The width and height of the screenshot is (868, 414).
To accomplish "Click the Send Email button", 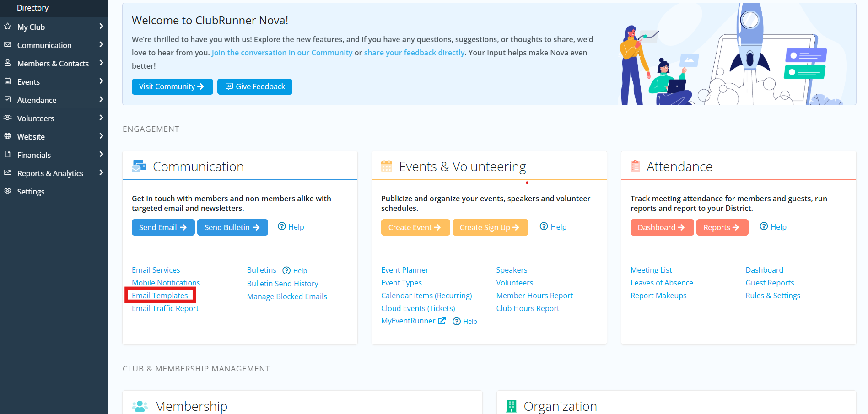I will (x=163, y=227).
